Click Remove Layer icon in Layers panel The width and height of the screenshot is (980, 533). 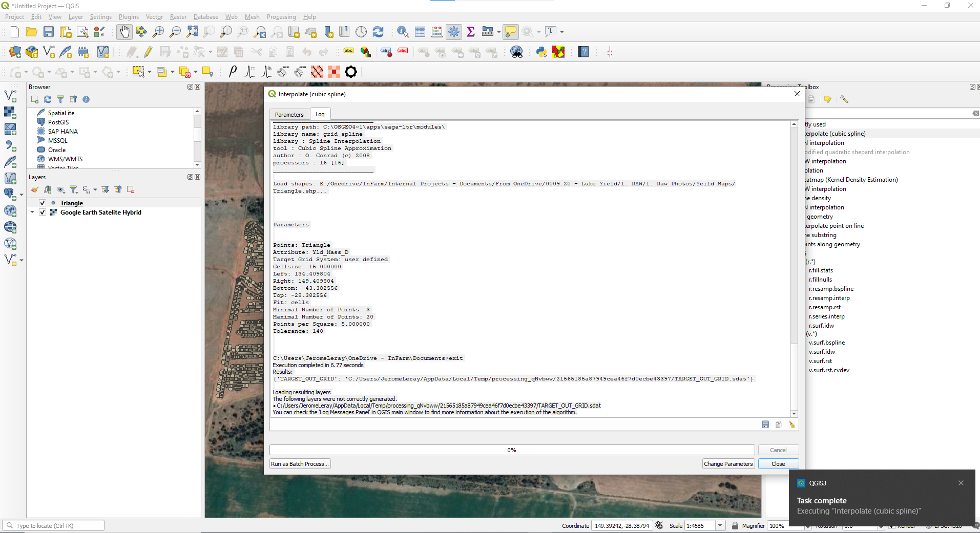[131, 189]
